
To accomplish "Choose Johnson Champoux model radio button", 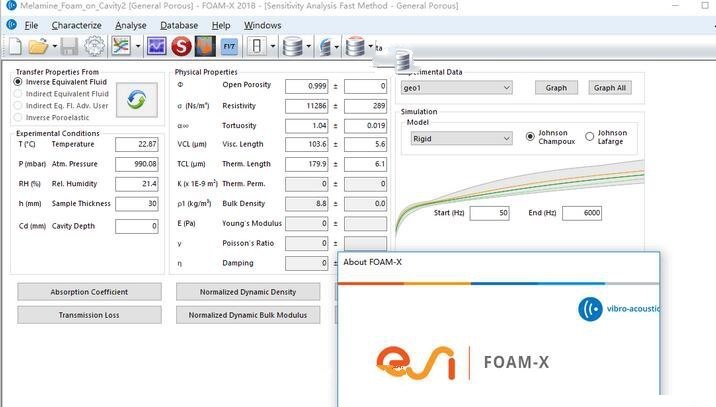I will [x=530, y=137].
